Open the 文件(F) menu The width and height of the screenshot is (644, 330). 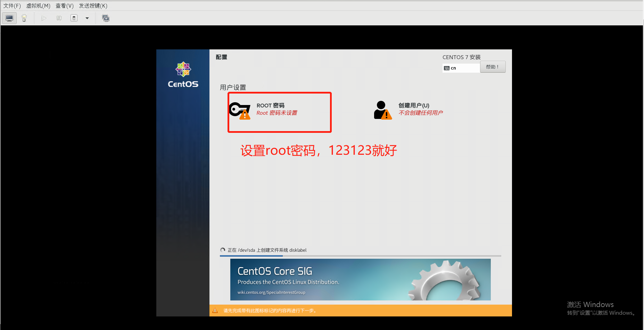(x=12, y=6)
